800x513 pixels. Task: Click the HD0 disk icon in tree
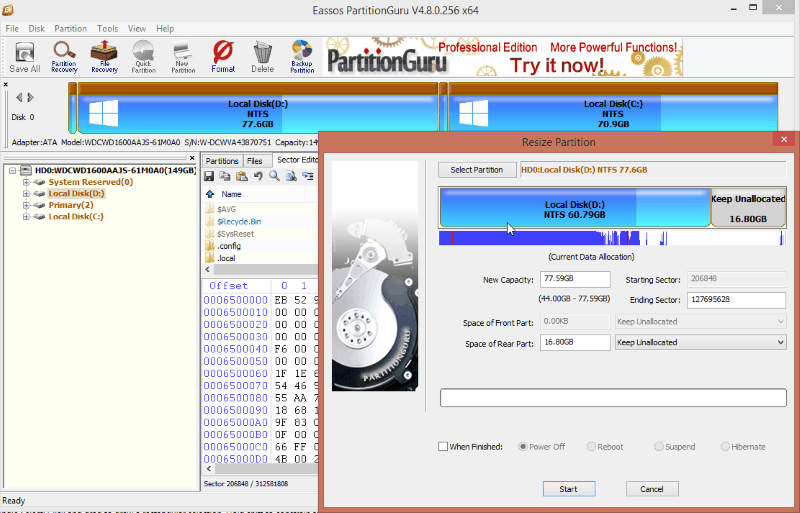point(26,170)
